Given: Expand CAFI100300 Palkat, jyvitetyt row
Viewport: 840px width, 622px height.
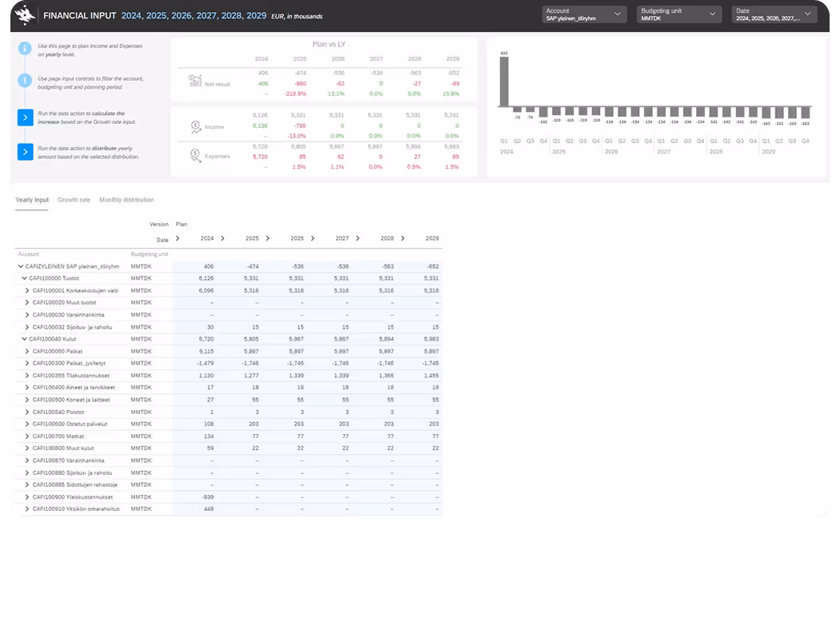Looking at the screenshot, I should pyautogui.click(x=27, y=364).
